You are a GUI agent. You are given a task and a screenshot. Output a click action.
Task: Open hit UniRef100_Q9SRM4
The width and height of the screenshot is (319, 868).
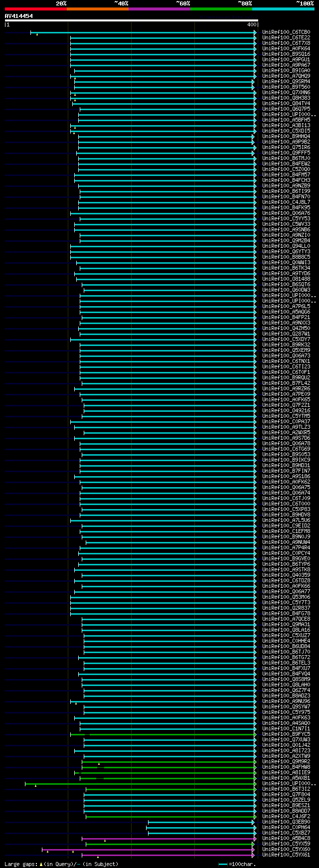point(286,82)
